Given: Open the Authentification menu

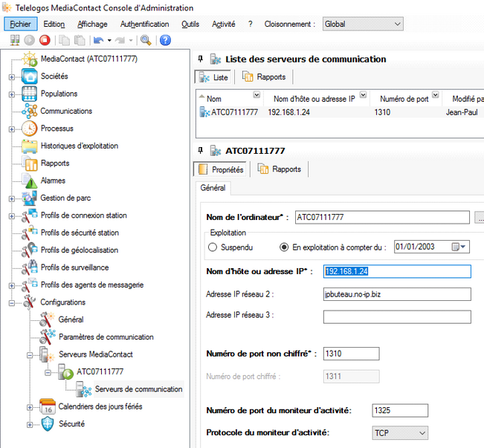Looking at the screenshot, I should 144,24.
